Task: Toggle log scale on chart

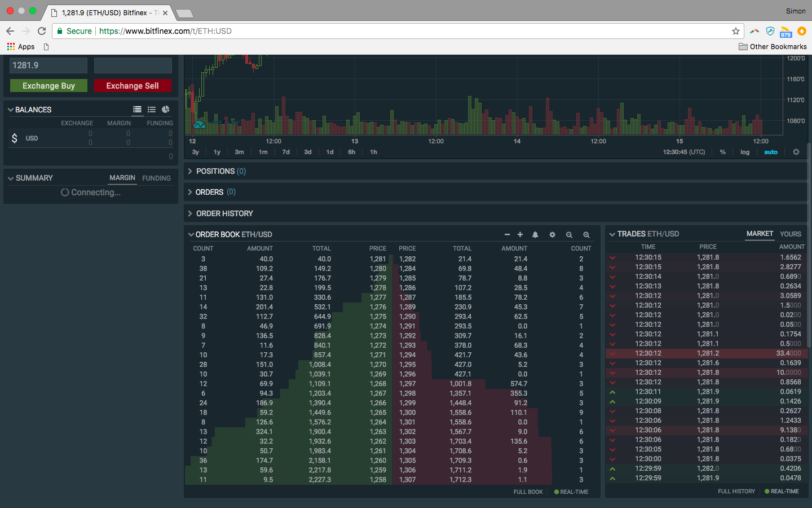Action: [x=745, y=152]
